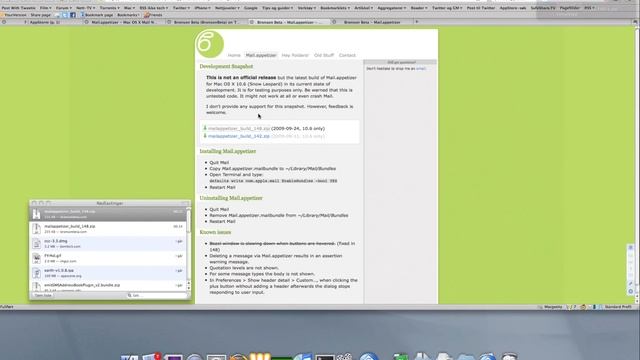Open the Reader bookmarks folder
The width and height of the screenshot is (640, 360).
[419, 8]
